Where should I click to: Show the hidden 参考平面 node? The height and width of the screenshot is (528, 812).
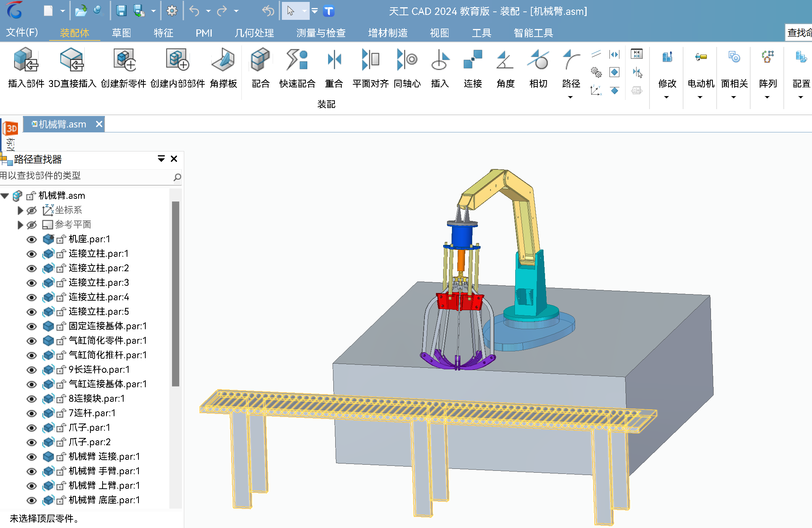[32, 225]
